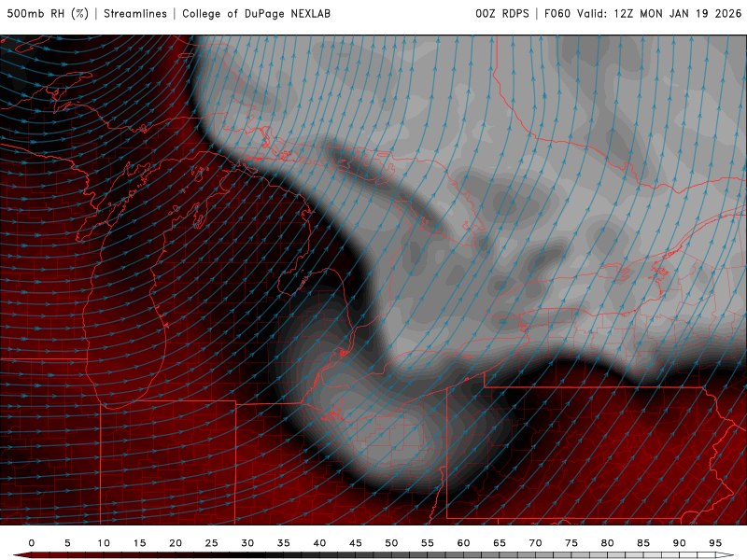The height and width of the screenshot is (560, 747).
Task: Click the "85" colorbar scale label
Action: point(643,543)
